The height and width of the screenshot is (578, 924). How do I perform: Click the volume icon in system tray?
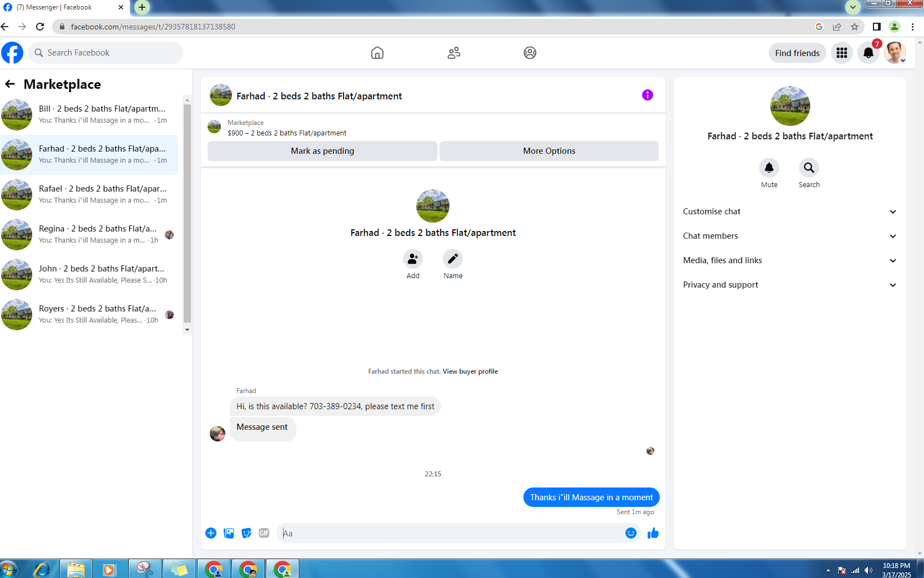(869, 570)
